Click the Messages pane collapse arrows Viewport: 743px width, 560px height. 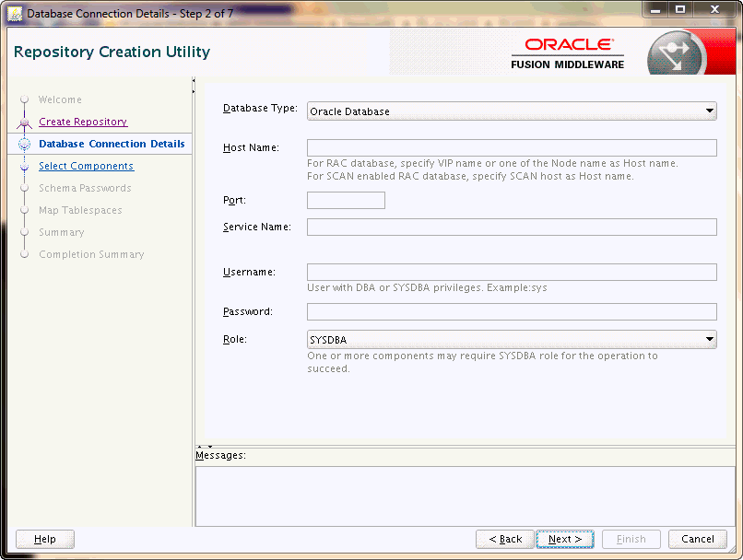click(x=205, y=447)
